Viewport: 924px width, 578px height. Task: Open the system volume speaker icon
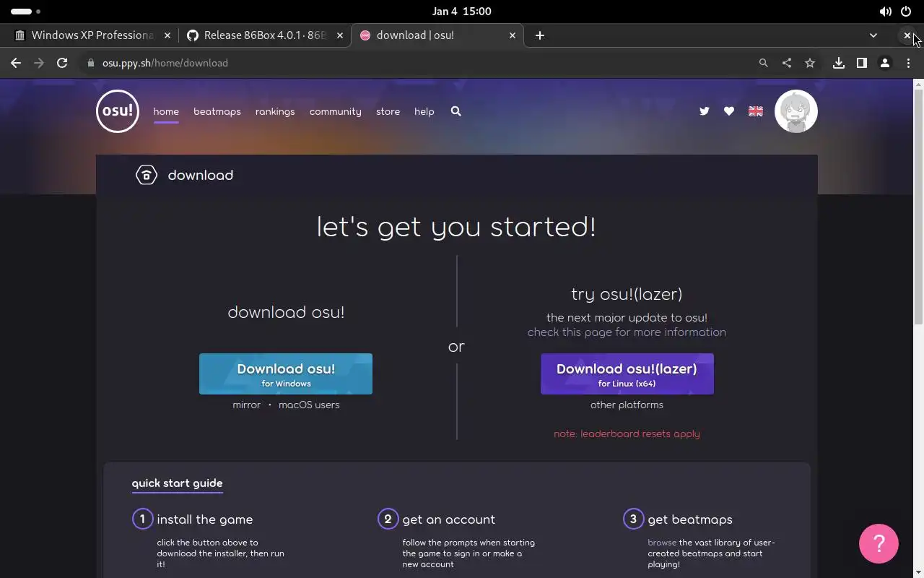coord(885,12)
